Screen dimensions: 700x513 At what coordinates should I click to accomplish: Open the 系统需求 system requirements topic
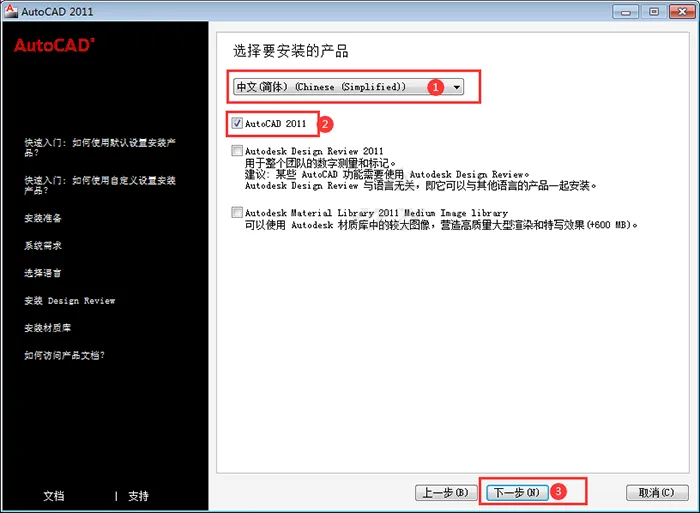click(x=43, y=246)
